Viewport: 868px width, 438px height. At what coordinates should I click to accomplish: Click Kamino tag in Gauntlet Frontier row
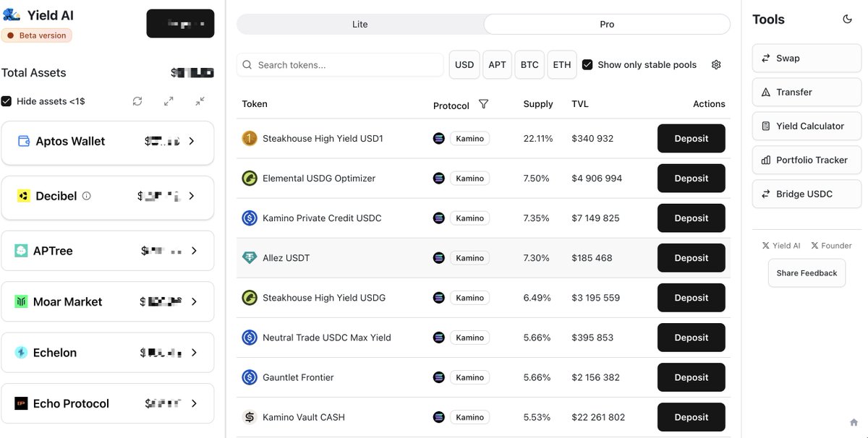point(470,377)
